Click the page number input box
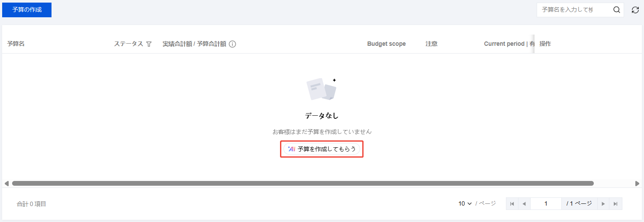The height and width of the screenshot is (222, 644). pos(546,203)
